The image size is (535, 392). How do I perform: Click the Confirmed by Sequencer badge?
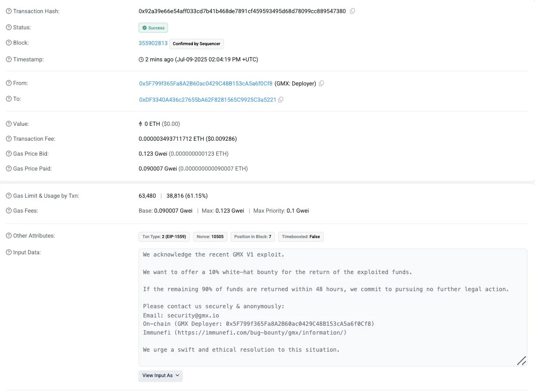point(196,44)
